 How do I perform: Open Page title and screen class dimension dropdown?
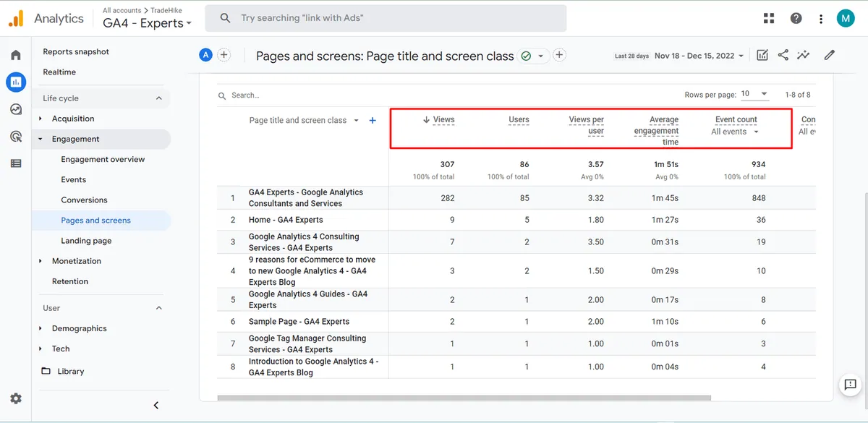coord(304,121)
